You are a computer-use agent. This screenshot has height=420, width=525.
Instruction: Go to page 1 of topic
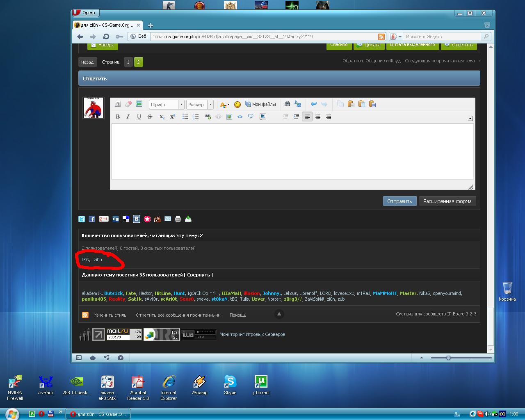tap(128, 62)
